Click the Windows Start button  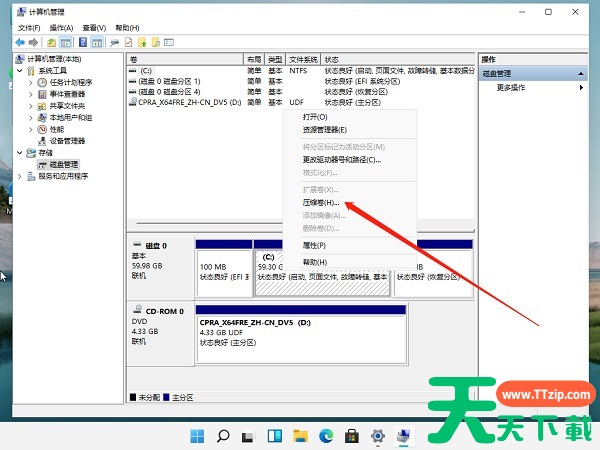196,436
